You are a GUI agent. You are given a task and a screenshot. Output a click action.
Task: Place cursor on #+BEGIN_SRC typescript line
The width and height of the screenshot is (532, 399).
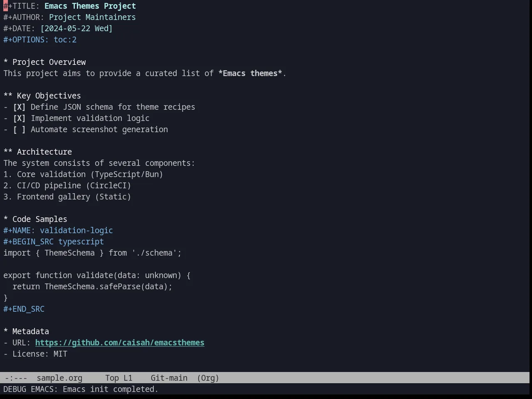point(54,241)
